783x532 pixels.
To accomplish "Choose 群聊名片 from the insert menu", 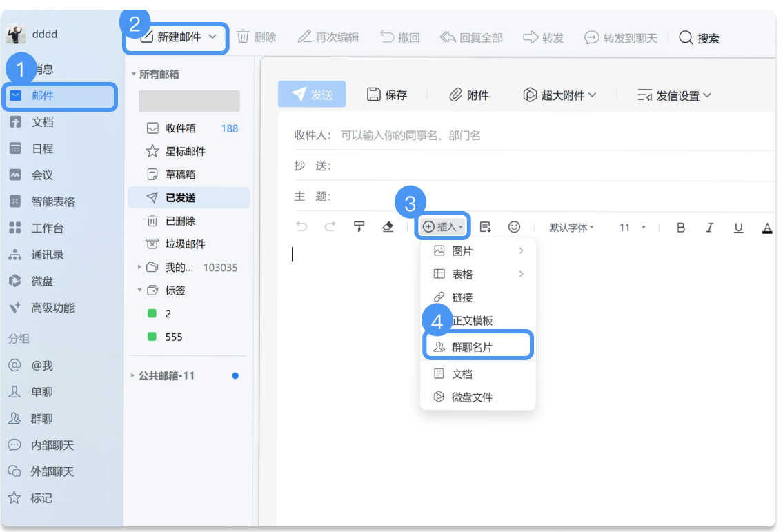I will coord(478,345).
